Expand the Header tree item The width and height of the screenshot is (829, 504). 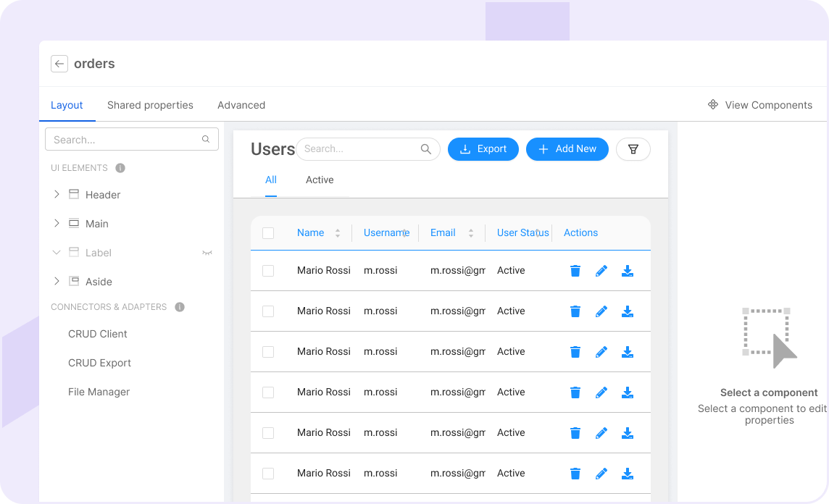57,194
